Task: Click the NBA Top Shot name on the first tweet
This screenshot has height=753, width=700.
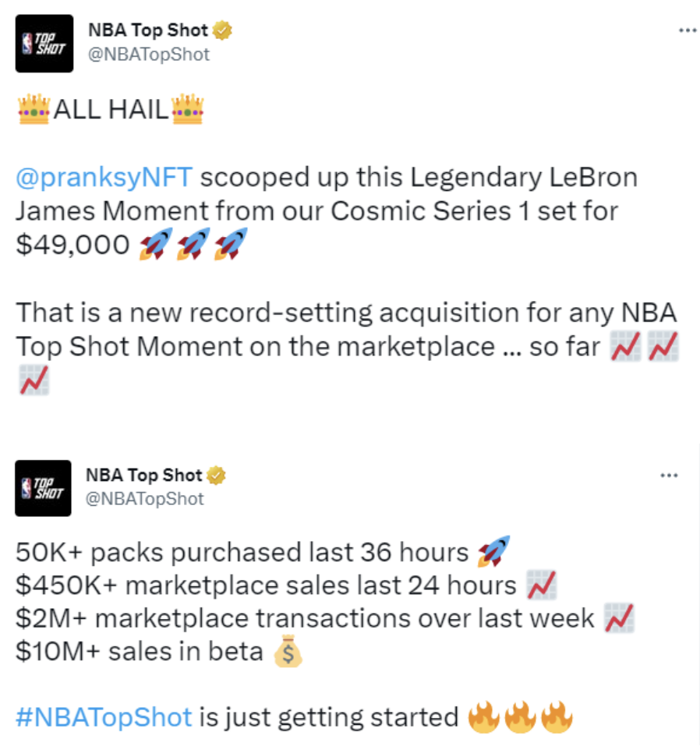Action: (x=148, y=31)
